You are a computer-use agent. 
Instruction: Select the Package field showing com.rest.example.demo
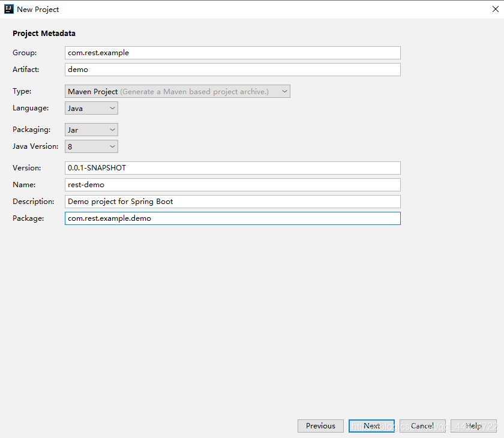[x=232, y=218]
